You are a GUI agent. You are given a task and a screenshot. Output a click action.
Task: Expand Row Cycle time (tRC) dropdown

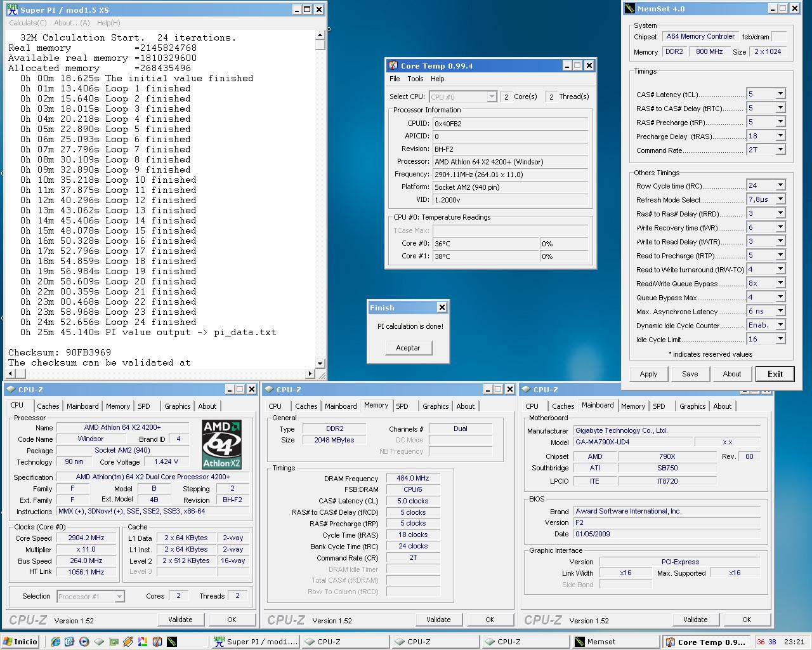[x=780, y=185]
